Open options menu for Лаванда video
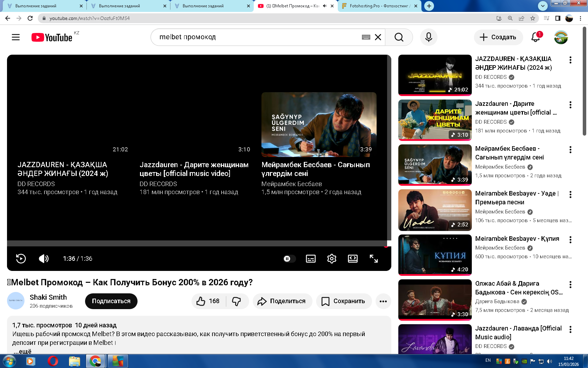Image resolution: width=588 pixels, height=368 pixels. coord(570,329)
